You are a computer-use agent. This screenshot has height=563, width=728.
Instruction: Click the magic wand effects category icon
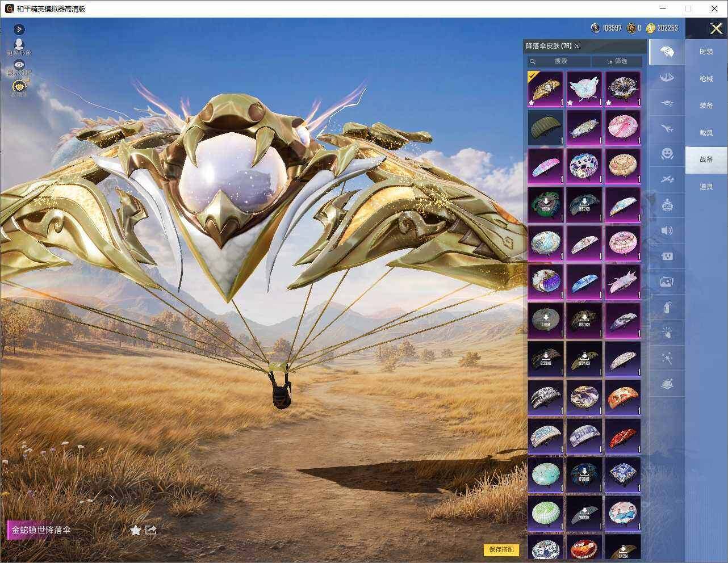[x=667, y=359]
